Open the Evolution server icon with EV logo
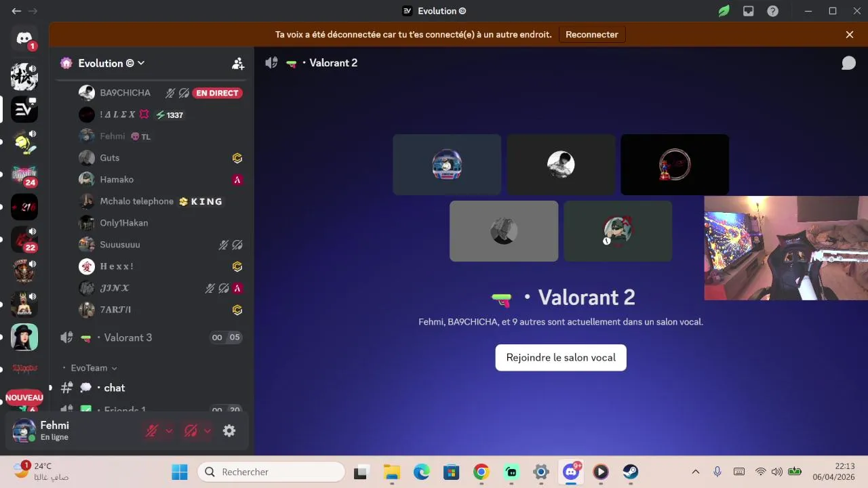Screen dimensions: 868x488 tap(24, 109)
